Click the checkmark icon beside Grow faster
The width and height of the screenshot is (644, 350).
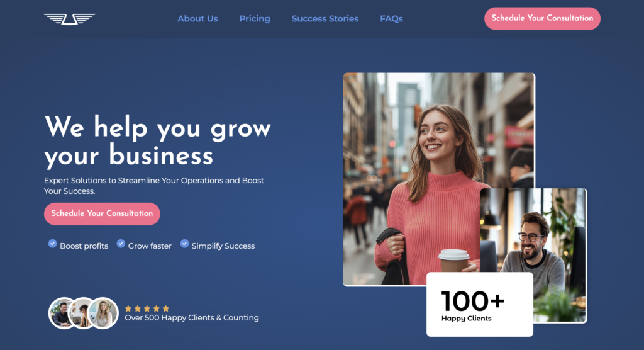point(121,244)
